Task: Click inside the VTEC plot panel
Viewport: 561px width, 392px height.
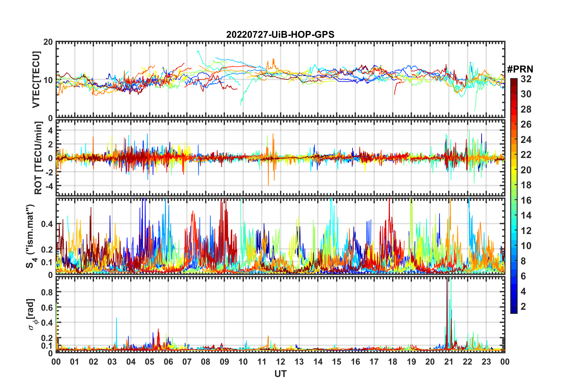Action: tap(280, 80)
